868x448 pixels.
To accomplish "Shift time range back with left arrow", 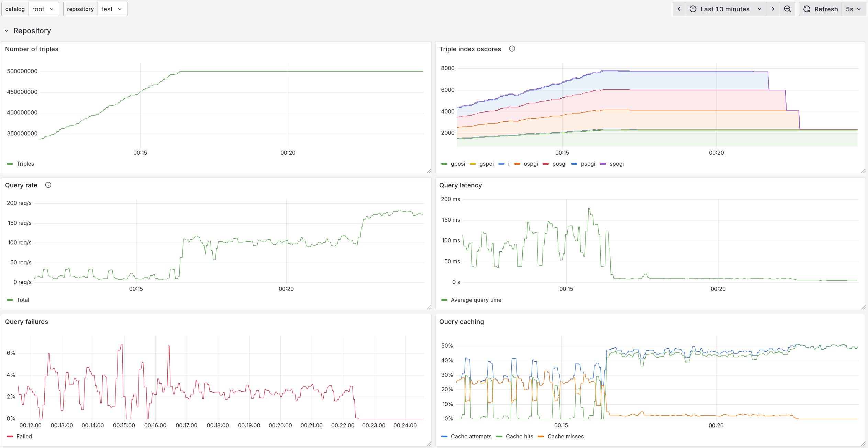I will point(679,9).
